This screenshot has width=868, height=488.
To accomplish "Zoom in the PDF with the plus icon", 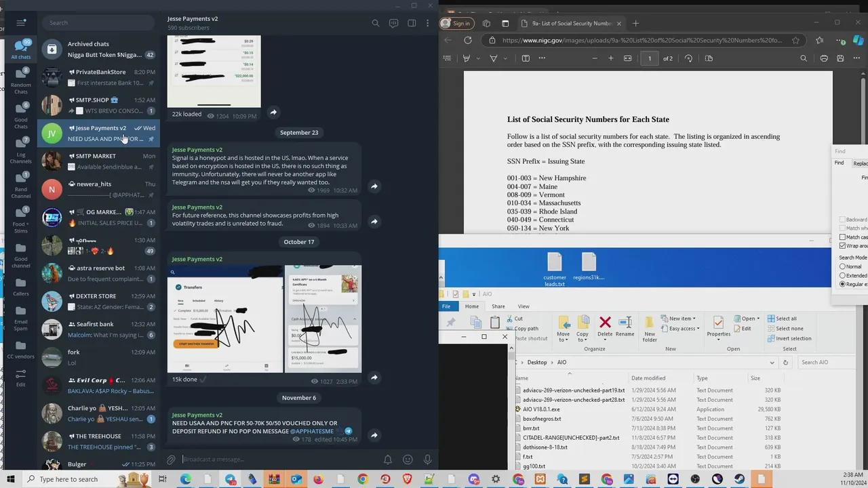I will pos(610,58).
